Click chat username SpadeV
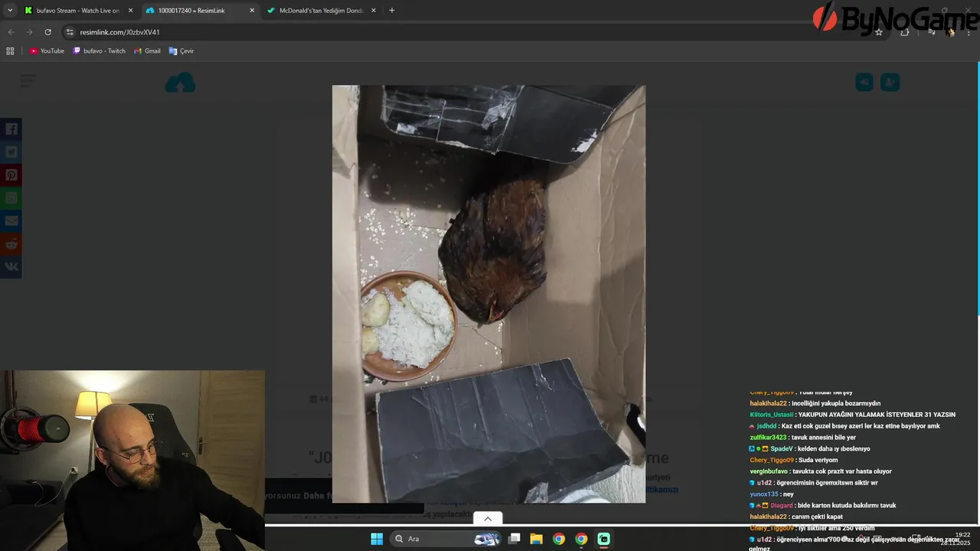 click(782, 448)
